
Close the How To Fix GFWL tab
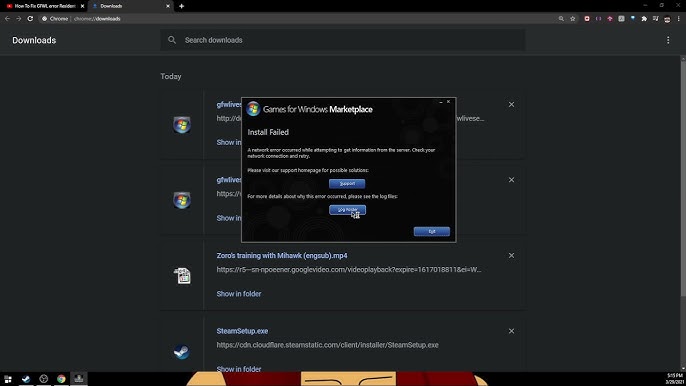click(82, 6)
